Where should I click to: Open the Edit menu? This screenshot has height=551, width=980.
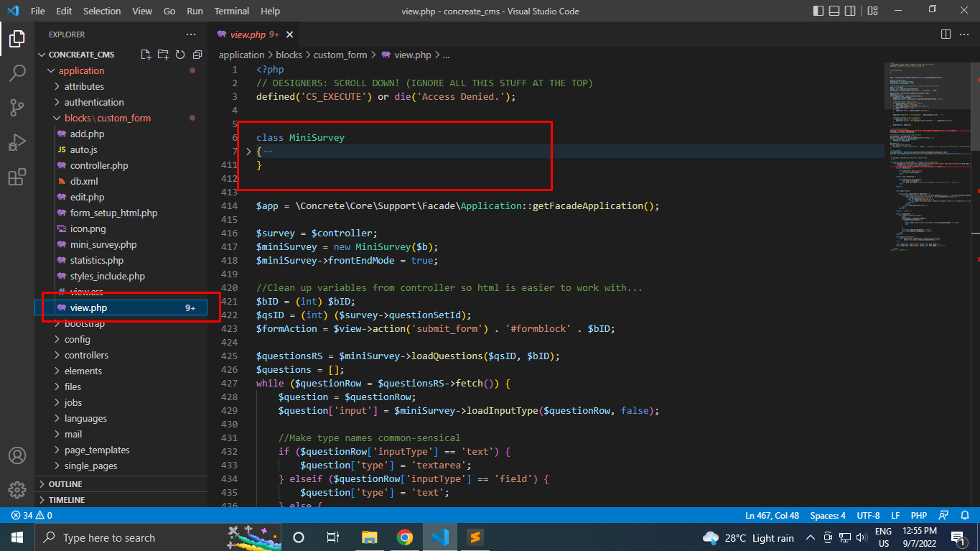(x=64, y=11)
